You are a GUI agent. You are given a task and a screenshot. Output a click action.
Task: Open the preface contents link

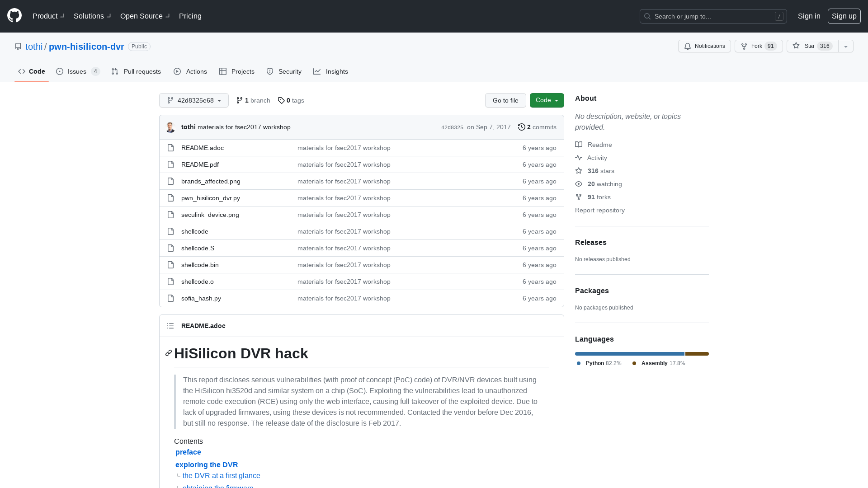tap(188, 452)
